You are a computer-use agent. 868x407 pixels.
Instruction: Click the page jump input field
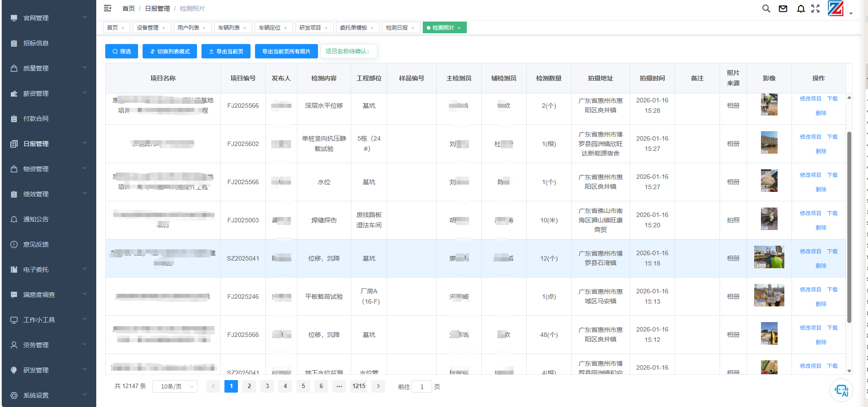click(421, 387)
